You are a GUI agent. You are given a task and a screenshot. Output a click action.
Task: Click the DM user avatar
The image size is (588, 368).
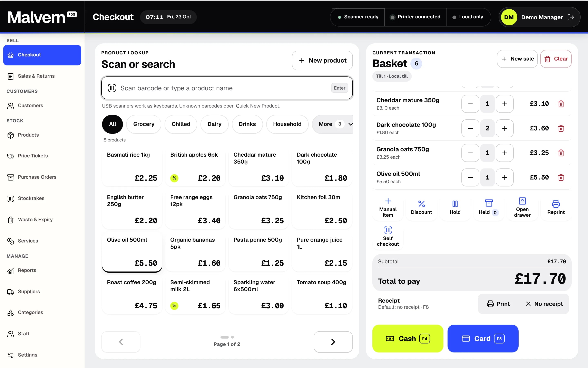pyautogui.click(x=509, y=17)
